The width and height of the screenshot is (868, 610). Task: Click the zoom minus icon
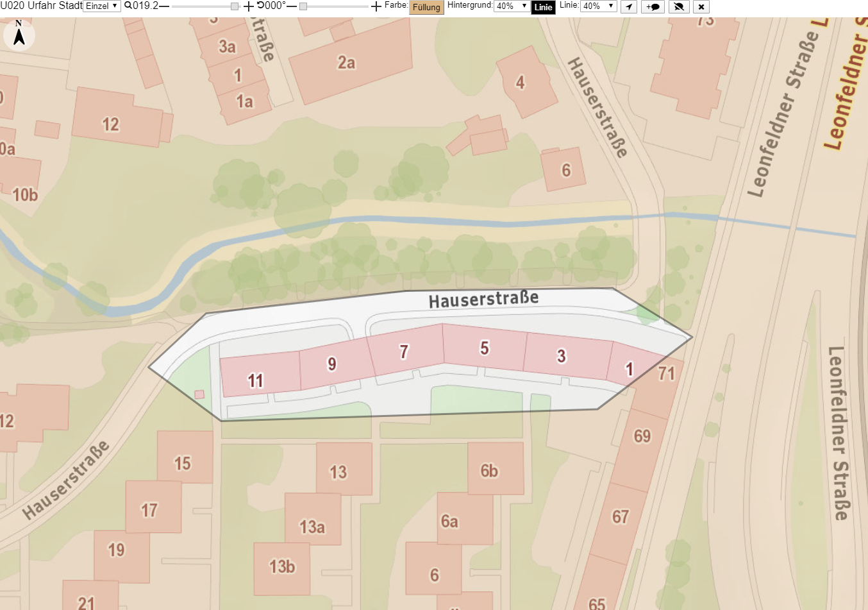[x=164, y=6]
